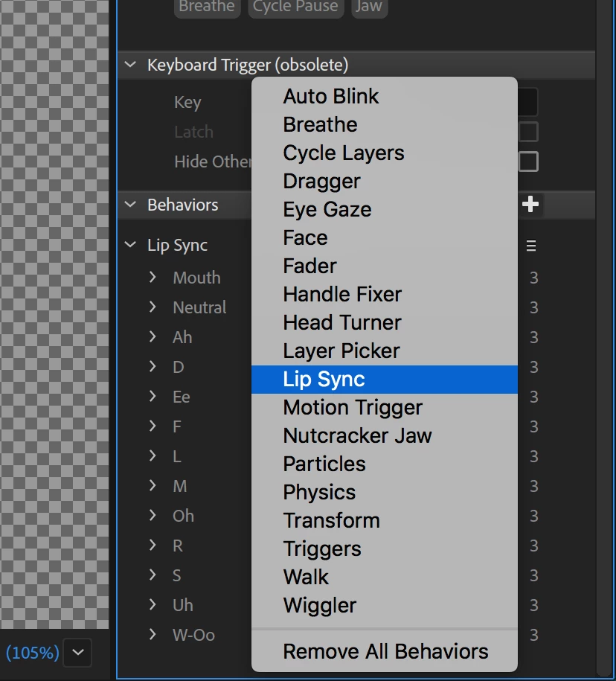The image size is (616, 681).
Task: Click the W-Oo row count 3
Action: tap(534, 635)
